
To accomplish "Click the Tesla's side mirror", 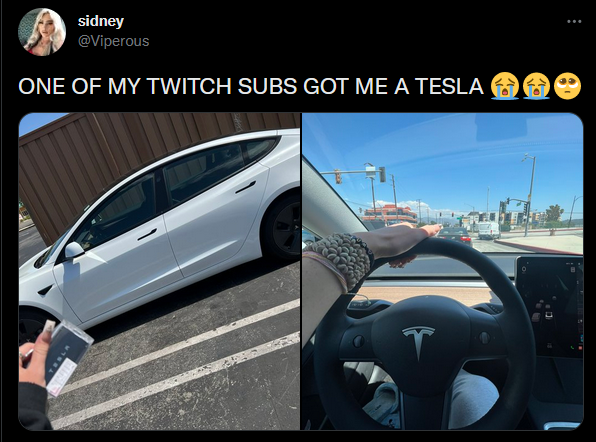I will point(74,250).
